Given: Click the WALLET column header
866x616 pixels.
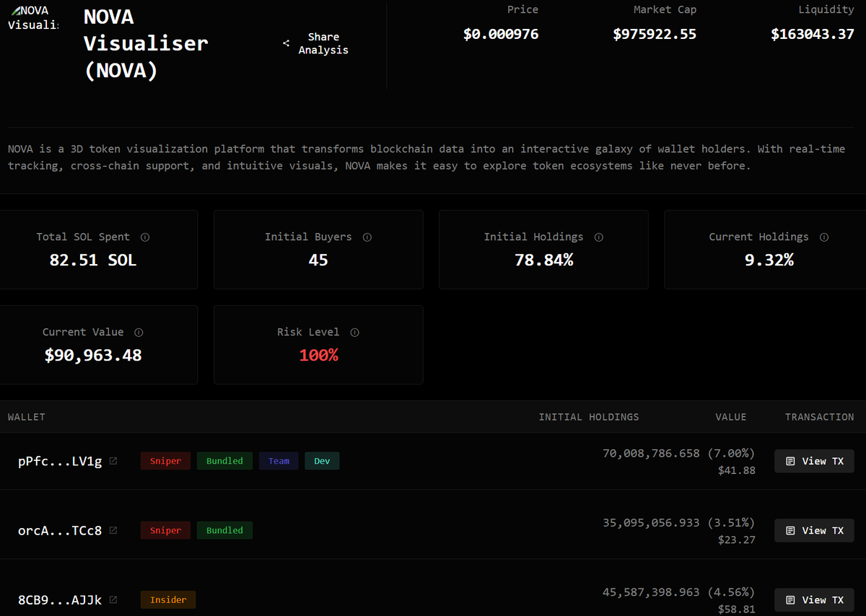Looking at the screenshot, I should click(x=27, y=417).
